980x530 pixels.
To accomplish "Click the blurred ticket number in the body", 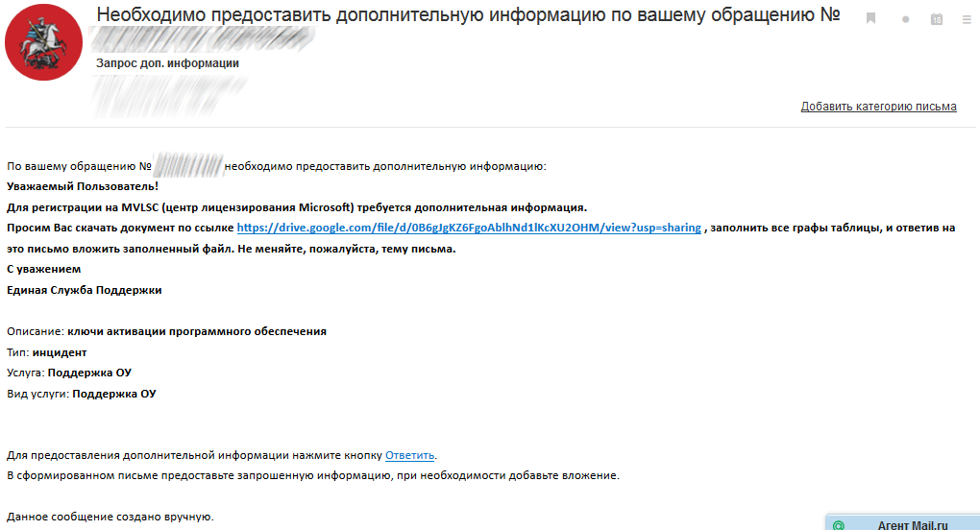I will point(188,165).
